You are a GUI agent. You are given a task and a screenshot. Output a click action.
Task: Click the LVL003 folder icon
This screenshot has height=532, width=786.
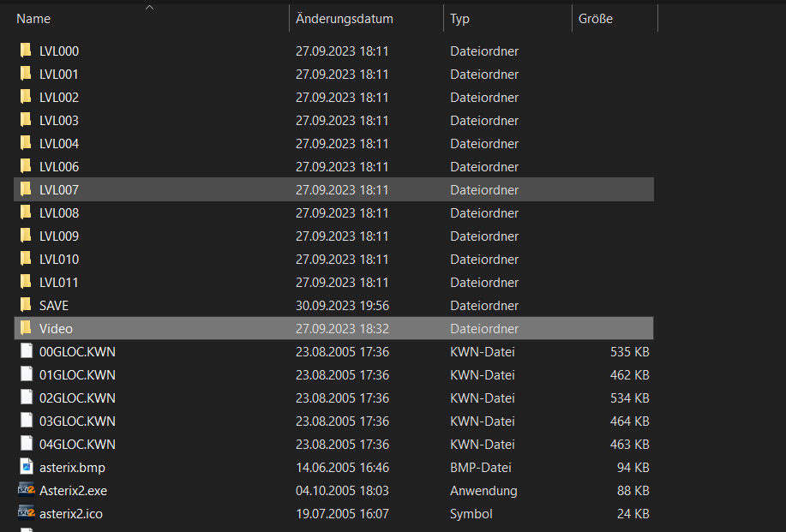[26, 120]
